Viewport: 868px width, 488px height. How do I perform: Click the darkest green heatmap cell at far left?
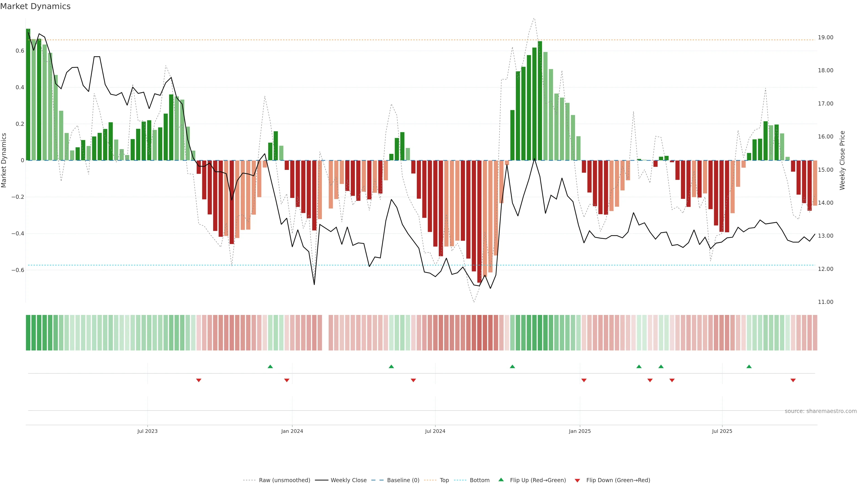coord(28,333)
